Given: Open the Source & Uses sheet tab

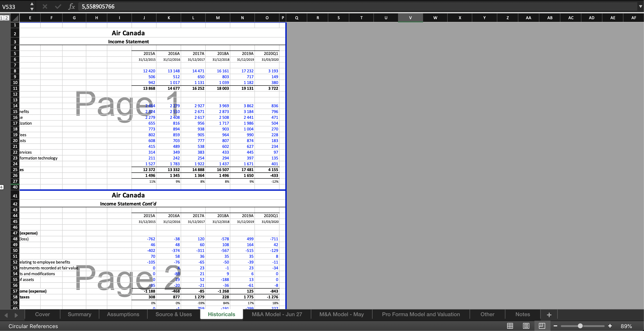Looking at the screenshot, I should click(174, 314).
